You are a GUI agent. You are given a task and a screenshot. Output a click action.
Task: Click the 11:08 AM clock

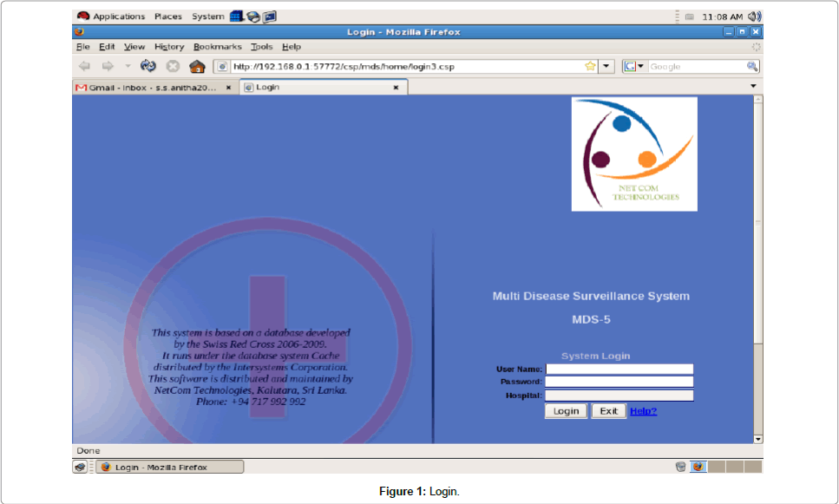click(x=723, y=16)
